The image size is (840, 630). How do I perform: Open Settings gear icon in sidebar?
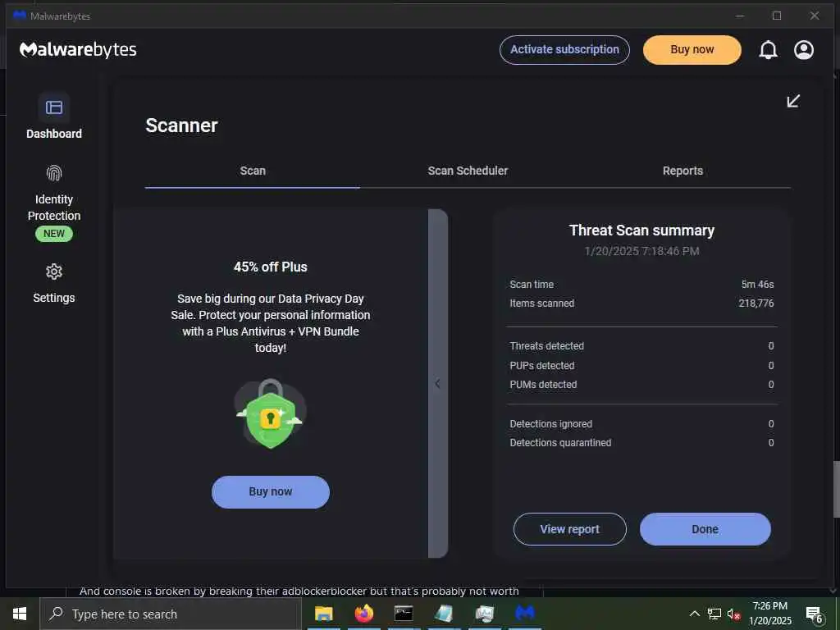coord(53,272)
